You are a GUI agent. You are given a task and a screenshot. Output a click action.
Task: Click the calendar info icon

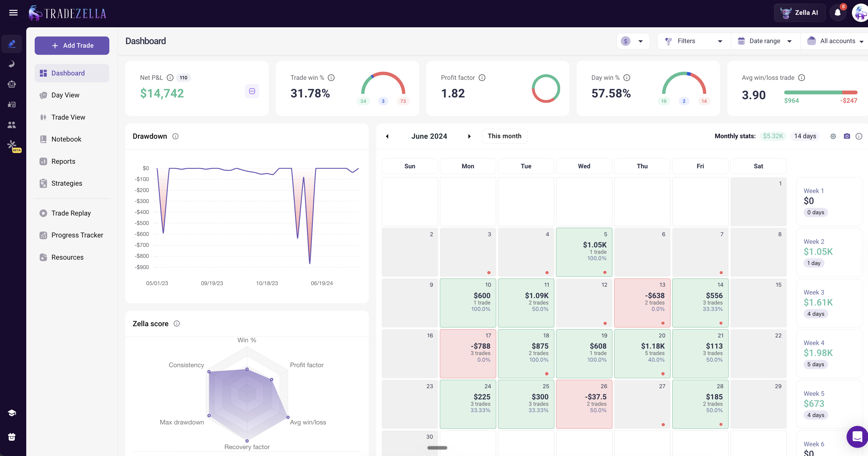[x=859, y=136]
